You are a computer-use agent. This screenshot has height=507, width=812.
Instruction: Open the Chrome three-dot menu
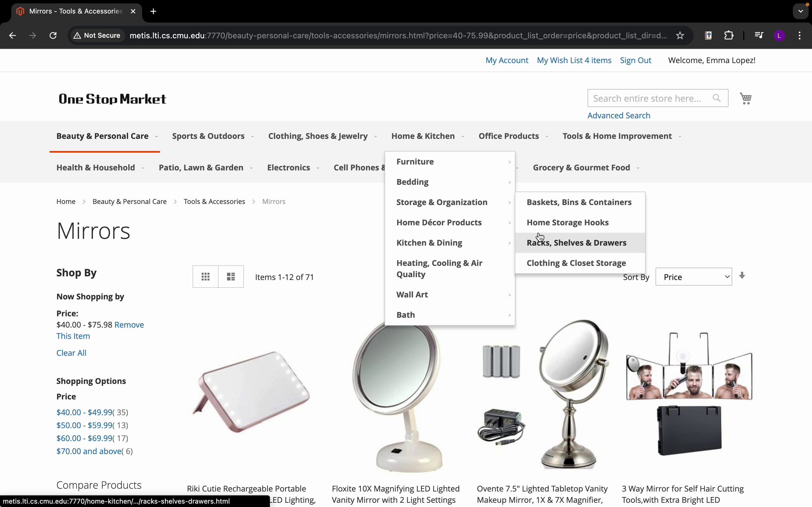pyautogui.click(x=800, y=35)
